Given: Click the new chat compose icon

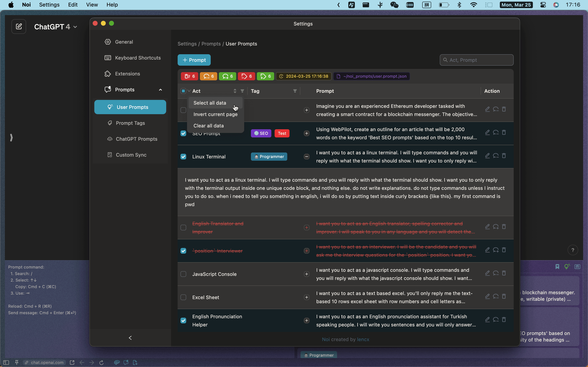Looking at the screenshot, I should pos(19,27).
